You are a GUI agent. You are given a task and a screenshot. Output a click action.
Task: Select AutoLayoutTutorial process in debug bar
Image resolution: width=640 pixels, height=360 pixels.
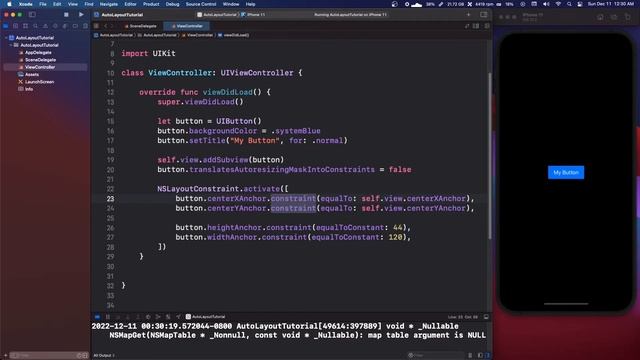(205, 317)
